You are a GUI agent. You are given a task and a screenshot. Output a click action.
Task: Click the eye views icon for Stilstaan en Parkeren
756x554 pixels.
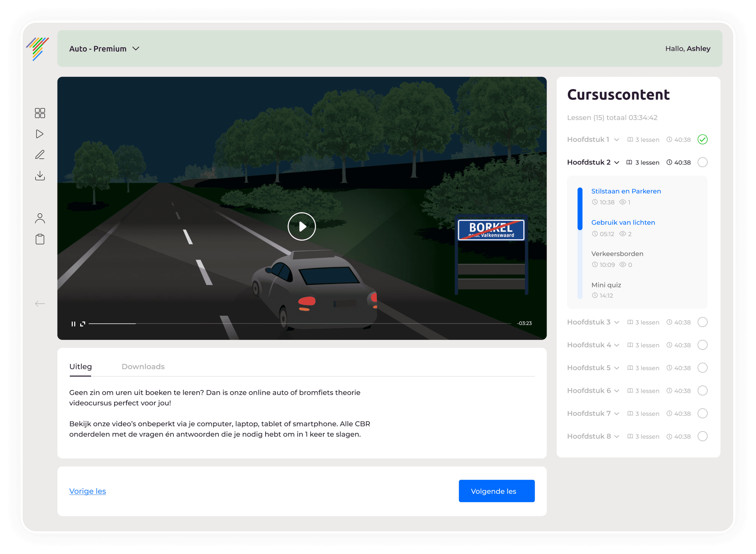[x=623, y=202]
